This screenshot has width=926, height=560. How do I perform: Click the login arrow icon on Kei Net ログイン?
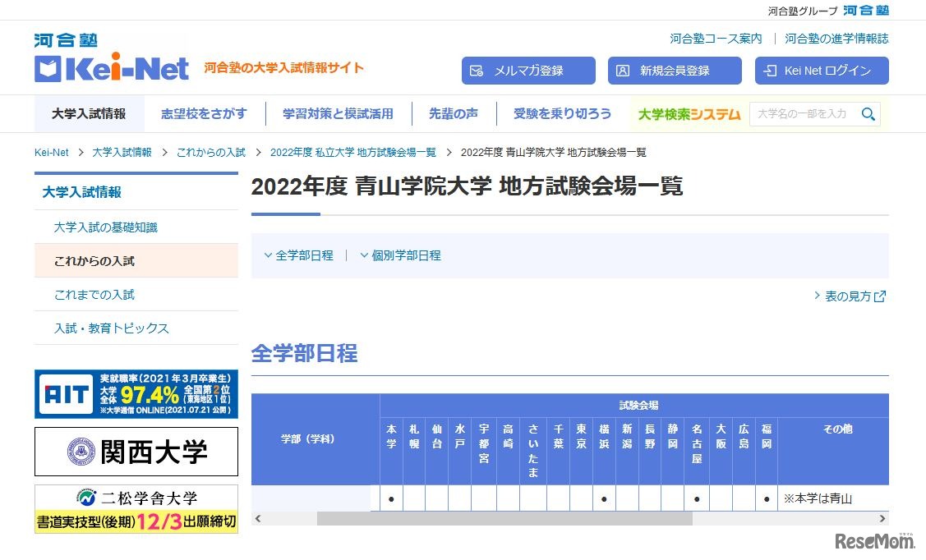[x=770, y=71]
